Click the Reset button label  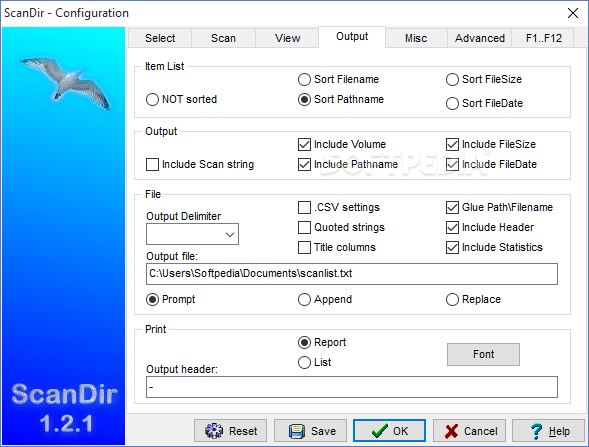(x=243, y=431)
